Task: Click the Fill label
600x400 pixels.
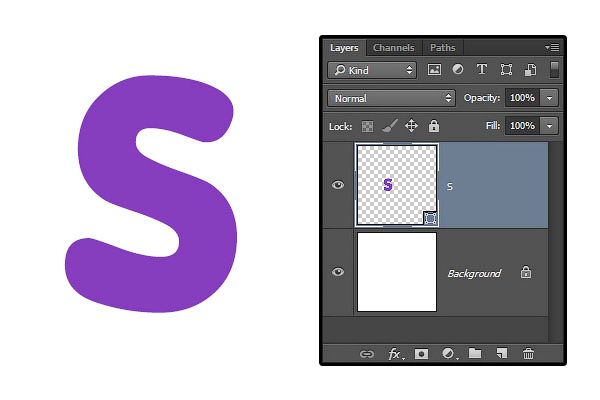Action: click(x=493, y=126)
